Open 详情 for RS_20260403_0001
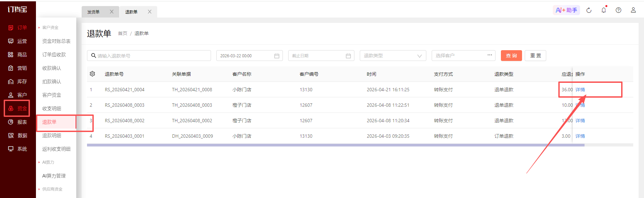Image resolution: width=644 pixels, height=198 pixels. click(x=580, y=136)
